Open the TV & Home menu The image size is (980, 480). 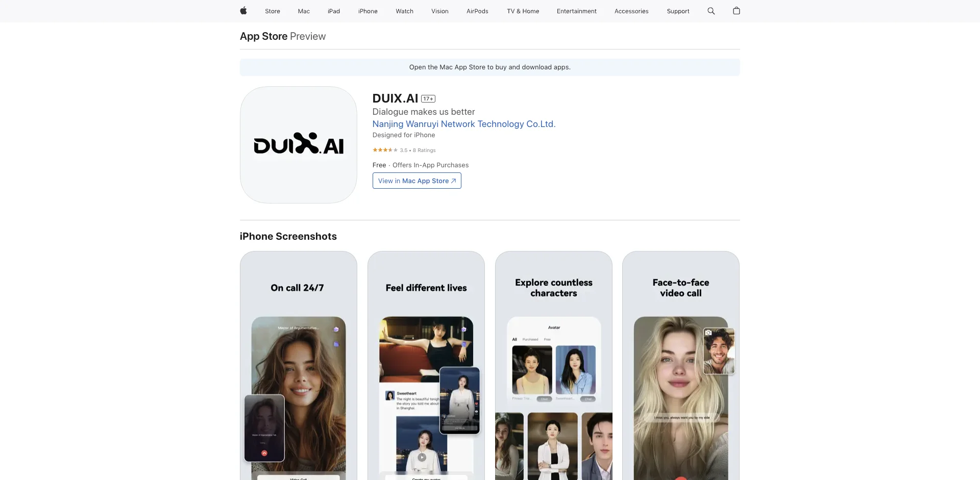click(523, 11)
